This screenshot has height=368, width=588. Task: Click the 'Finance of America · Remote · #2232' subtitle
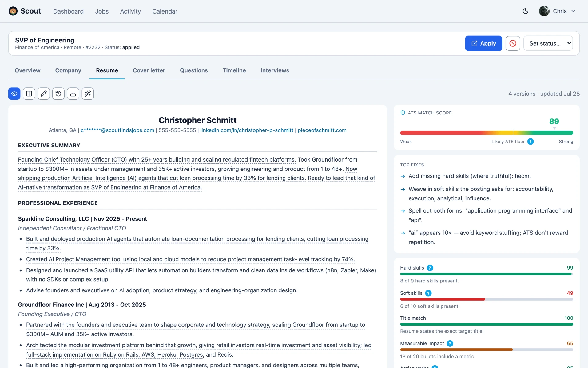(58, 47)
